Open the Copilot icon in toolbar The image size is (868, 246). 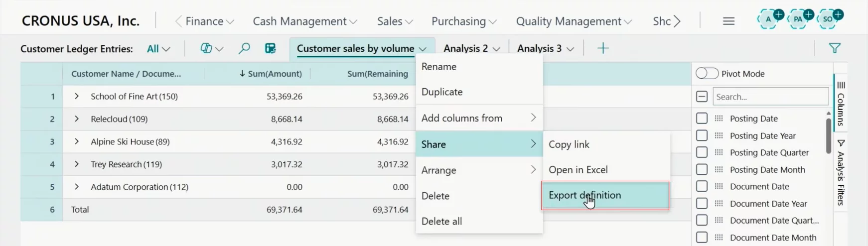[206, 48]
